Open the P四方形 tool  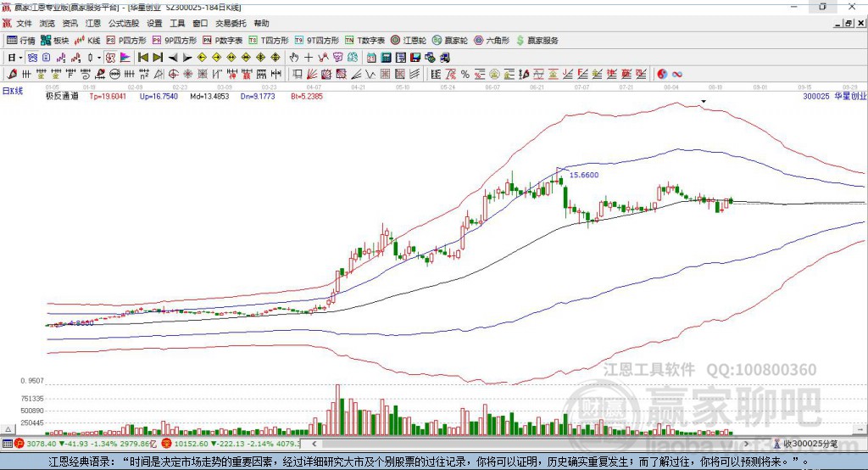126,41
